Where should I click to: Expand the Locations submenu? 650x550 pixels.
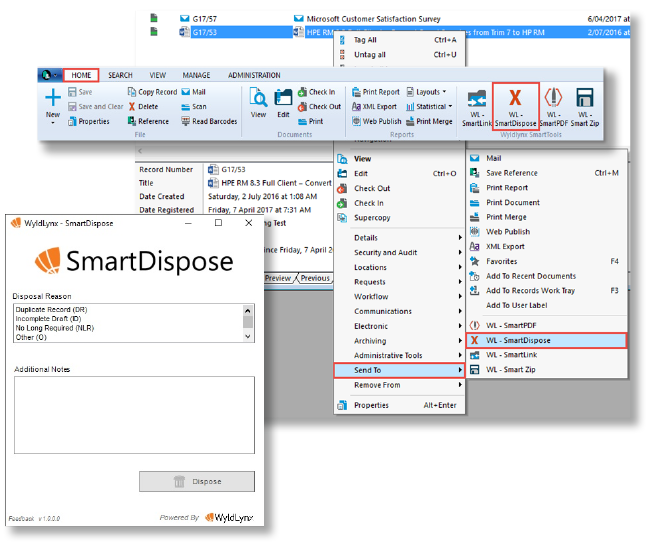400,267
